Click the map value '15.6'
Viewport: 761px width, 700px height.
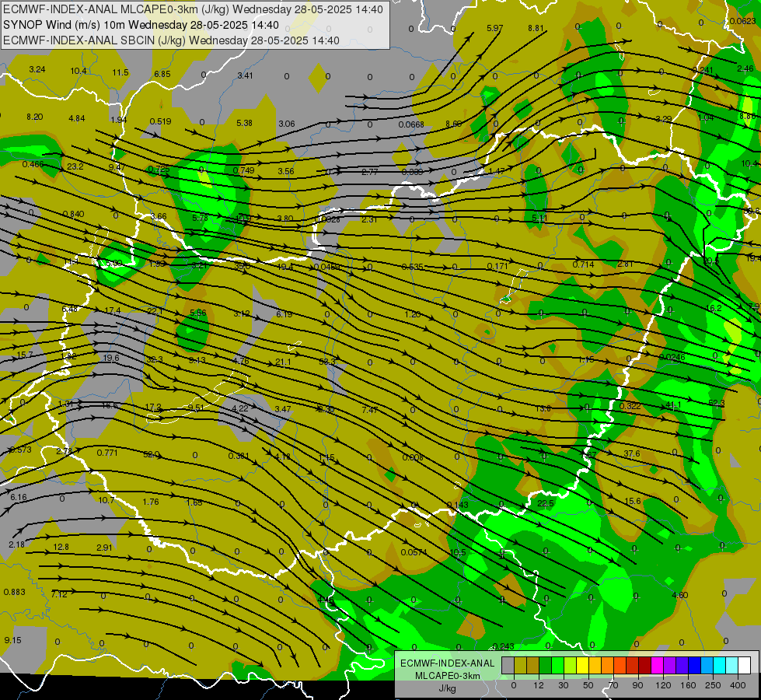pyautogui.click(x=633, y=501)
